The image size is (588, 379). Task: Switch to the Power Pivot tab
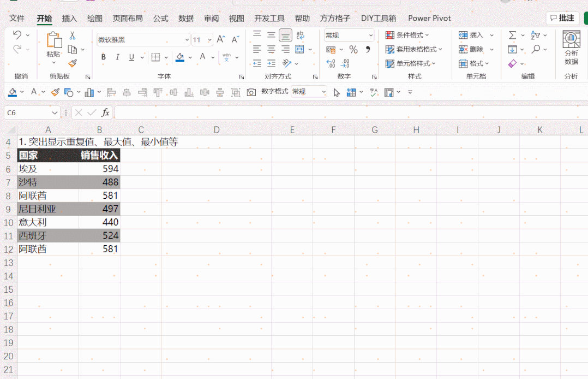[x=429, y=18]
